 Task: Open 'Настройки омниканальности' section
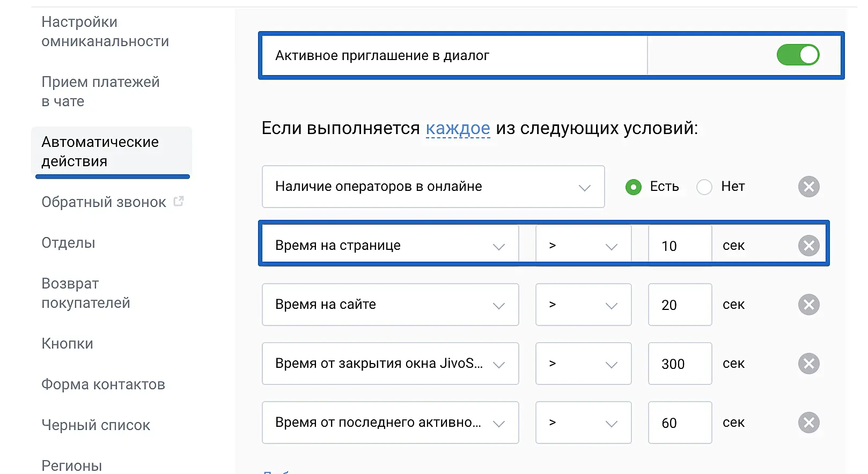click(x=105, y=32)
